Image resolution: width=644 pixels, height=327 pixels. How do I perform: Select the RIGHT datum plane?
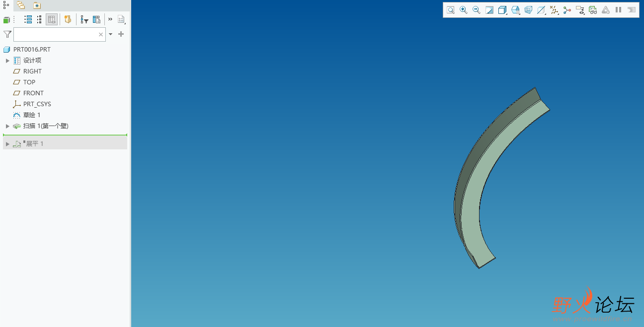point(32,71)
